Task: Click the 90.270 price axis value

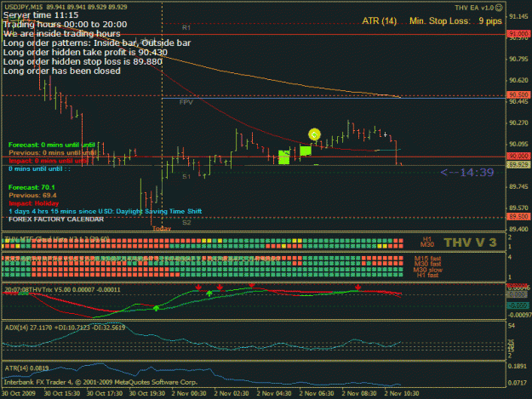Action: pyautogui.click(x=518, y=123)
